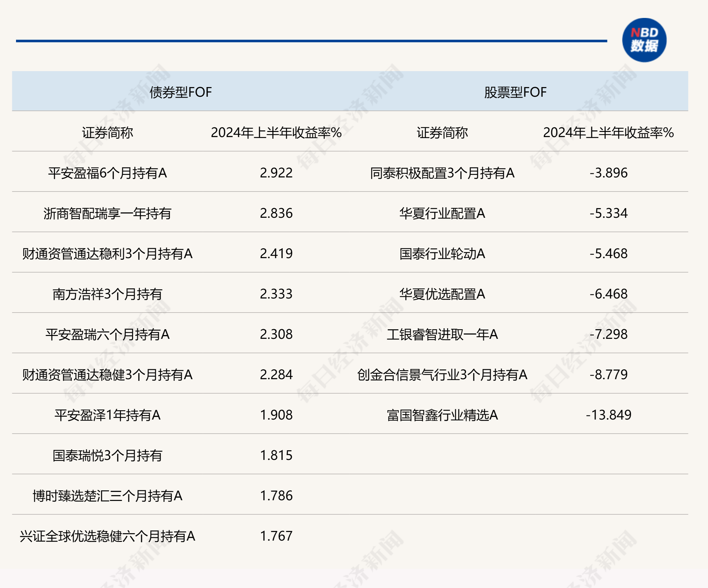Image resolution: width=708 pixels, height=588 pixels.
Task: Select value 2.333
Action: pos(276,294)
